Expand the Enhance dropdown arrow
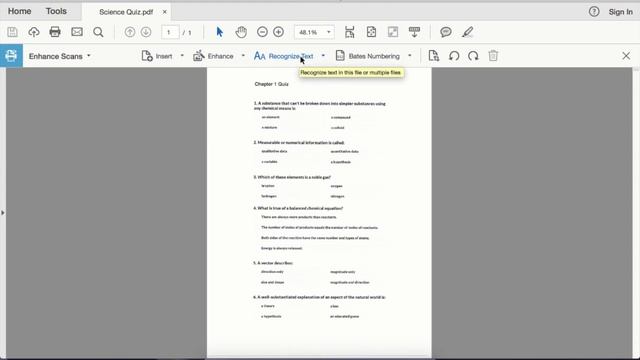 tap(243, 56)
